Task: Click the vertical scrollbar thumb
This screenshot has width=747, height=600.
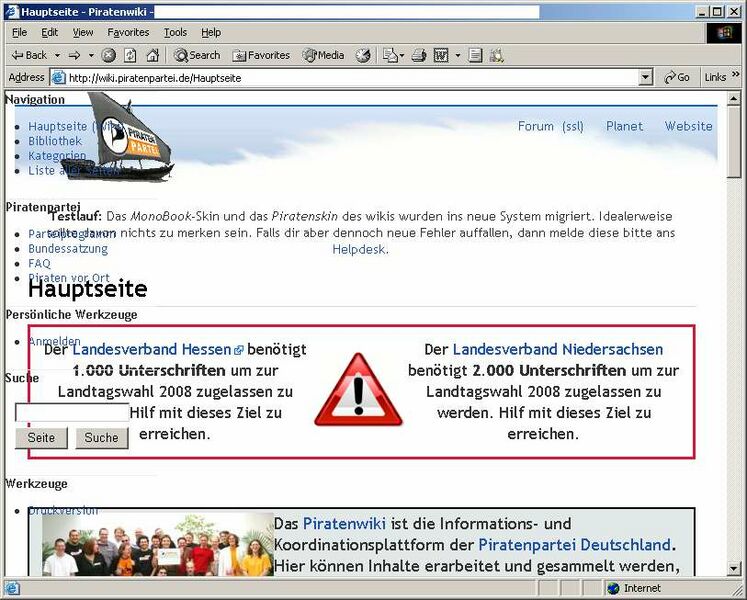Action: coord(734,142)
